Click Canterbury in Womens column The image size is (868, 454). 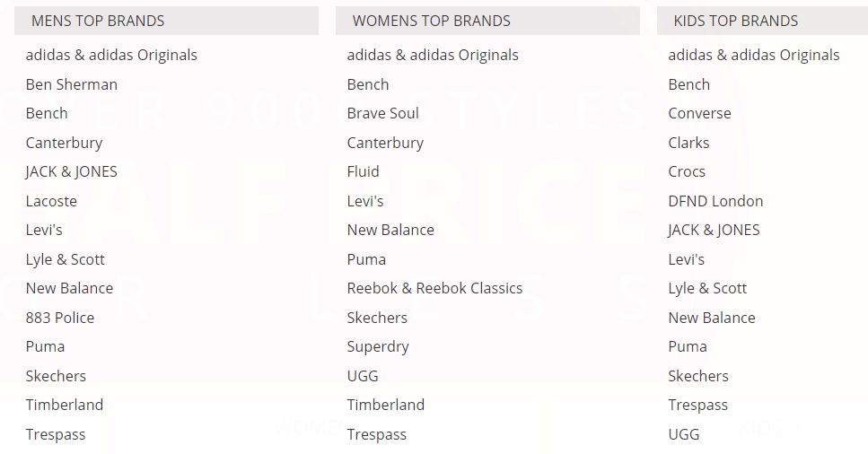[385, 143]
